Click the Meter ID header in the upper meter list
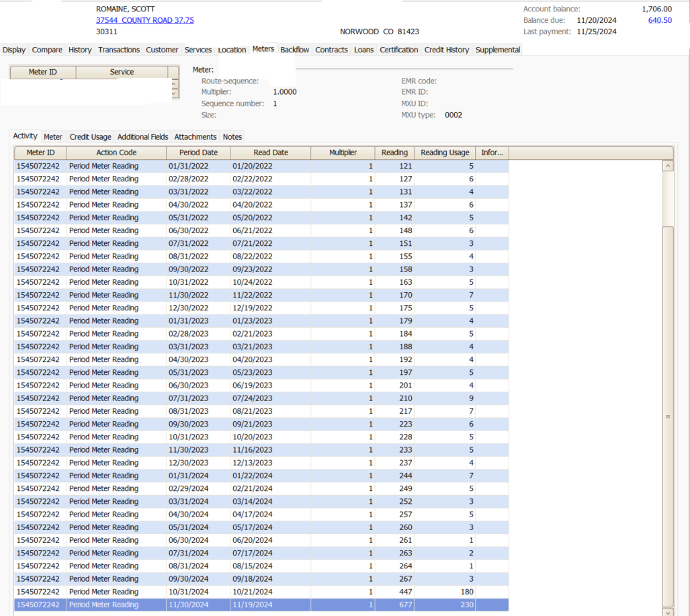 pos(43,72)
